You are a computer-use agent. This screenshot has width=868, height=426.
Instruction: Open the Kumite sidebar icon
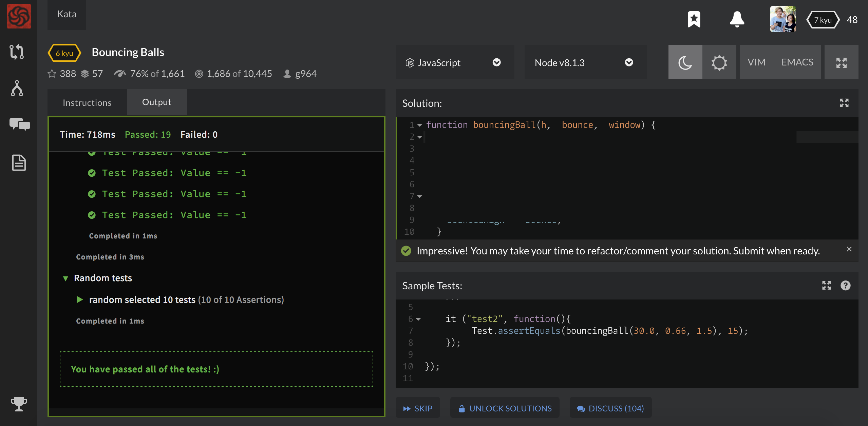[x=17, y=88]
